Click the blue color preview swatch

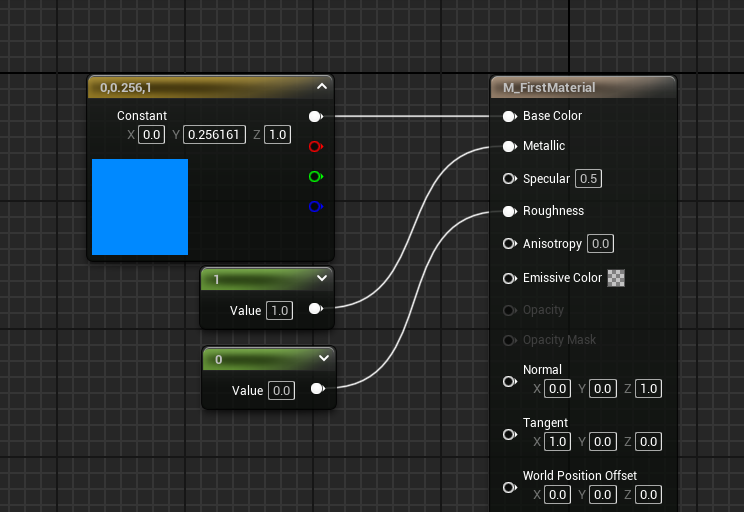click(x=140, y=207)
